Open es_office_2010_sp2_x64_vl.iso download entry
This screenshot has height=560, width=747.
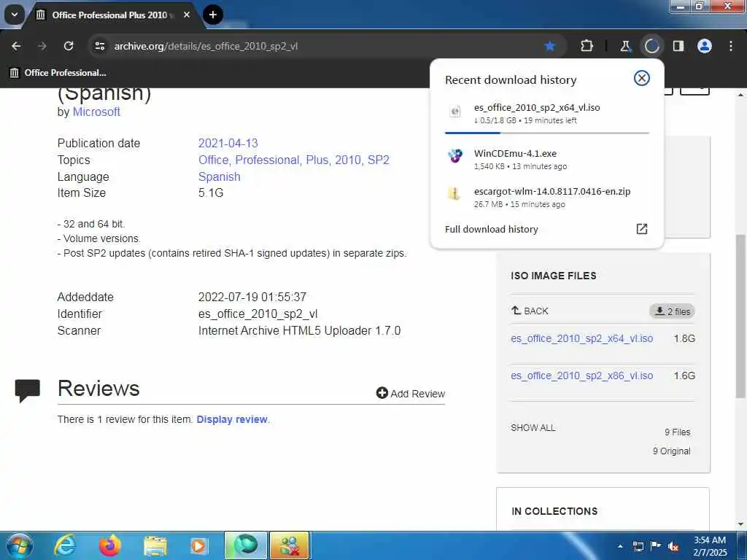(547, 113)
